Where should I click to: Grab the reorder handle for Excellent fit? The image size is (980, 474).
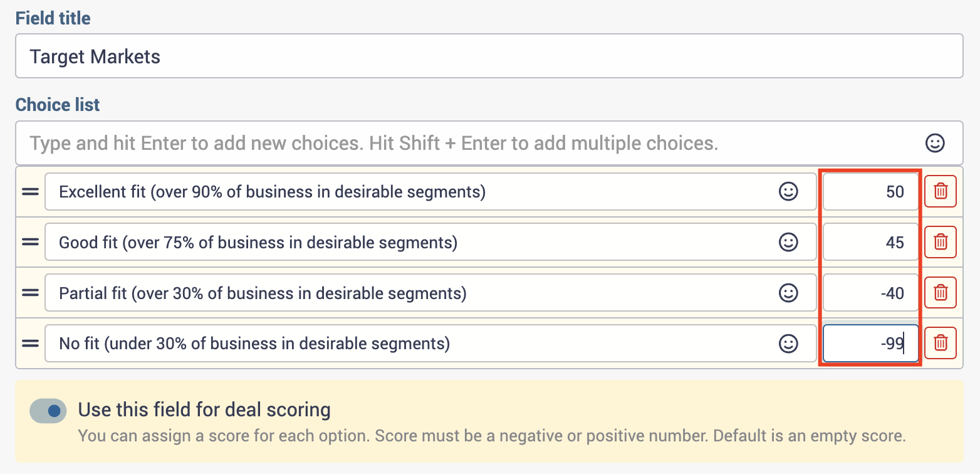(30, 192)
